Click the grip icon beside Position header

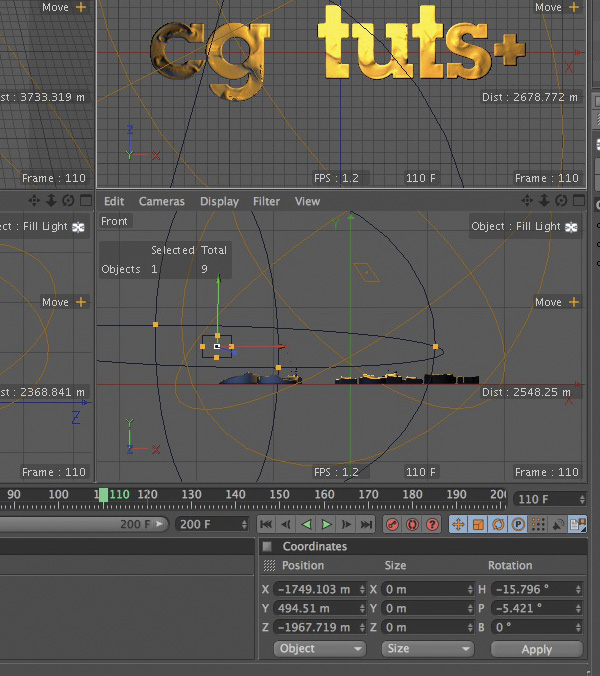coord(269,565)
